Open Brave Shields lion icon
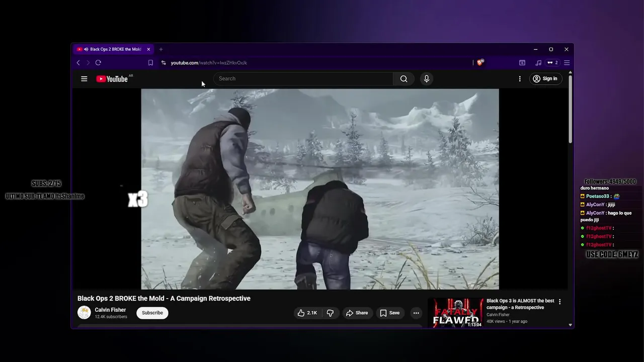 click(480, 63)
